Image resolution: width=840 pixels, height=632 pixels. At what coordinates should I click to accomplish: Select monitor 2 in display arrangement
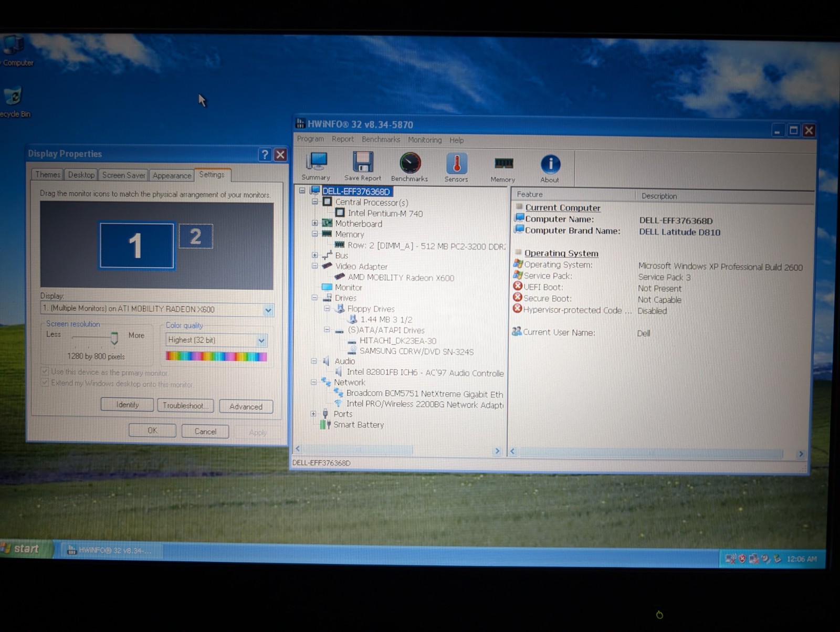point(195,236)
